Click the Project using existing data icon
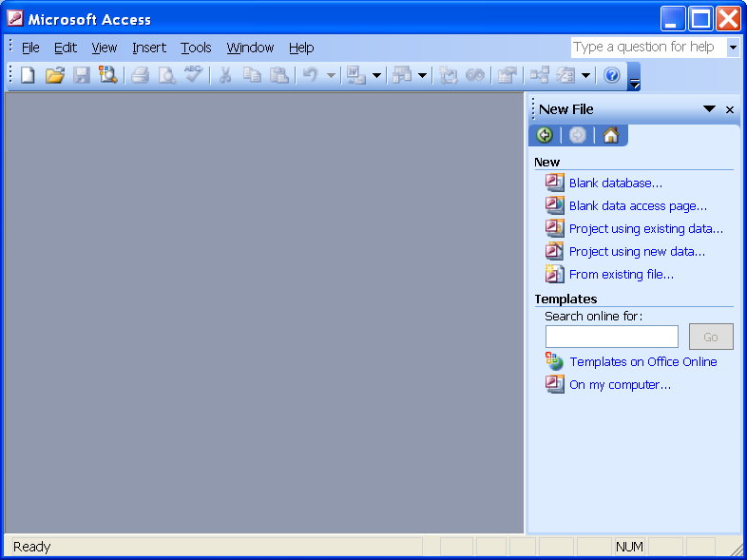Viewport: 747px width, 560px height. [x=554, y=228]
